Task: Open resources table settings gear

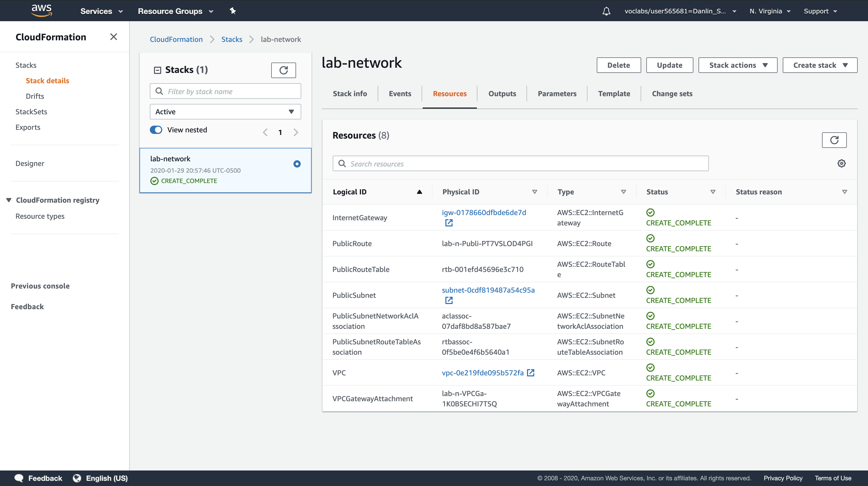Action: (841, 164)
